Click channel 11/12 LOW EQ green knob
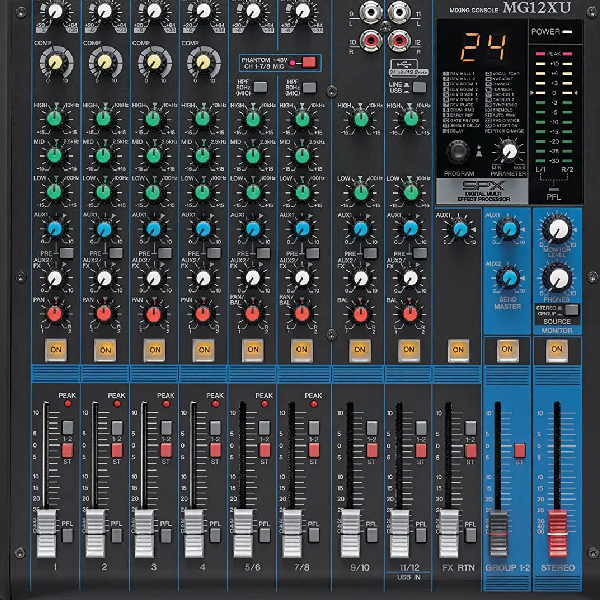 411,192
